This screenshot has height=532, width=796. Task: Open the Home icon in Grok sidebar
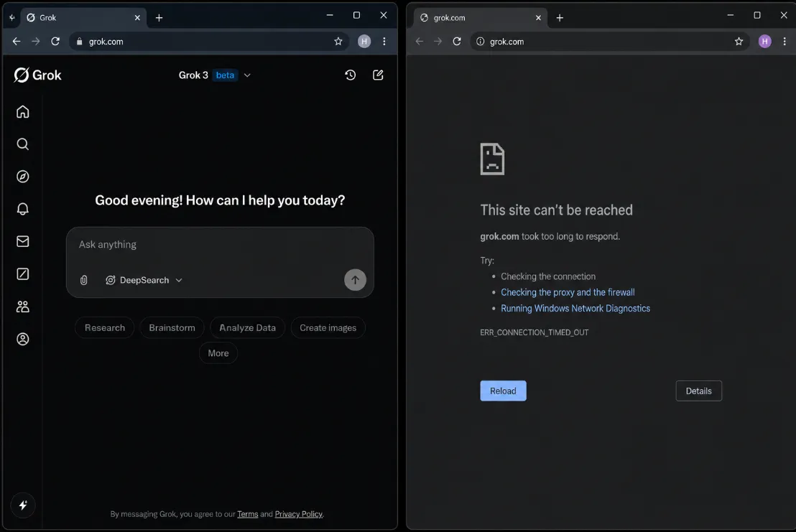tap(22, 111)
